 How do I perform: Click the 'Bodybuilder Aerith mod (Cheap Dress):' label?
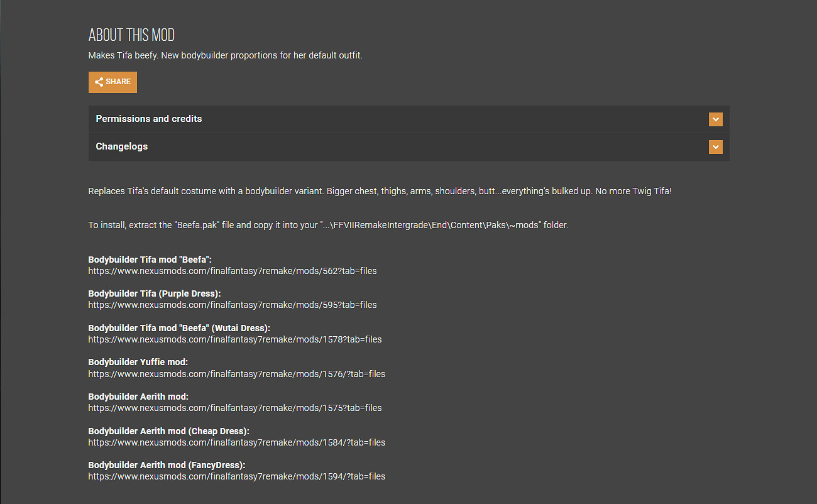168,431
